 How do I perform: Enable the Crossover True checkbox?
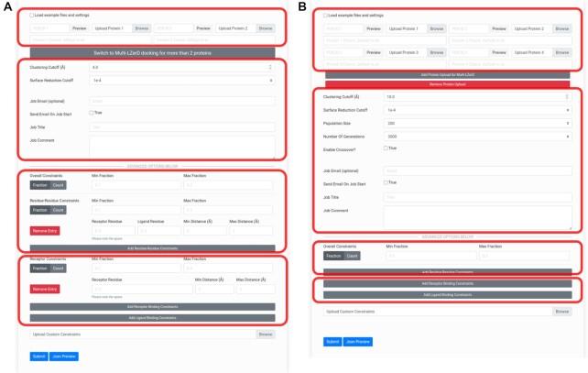coord(387,147)
